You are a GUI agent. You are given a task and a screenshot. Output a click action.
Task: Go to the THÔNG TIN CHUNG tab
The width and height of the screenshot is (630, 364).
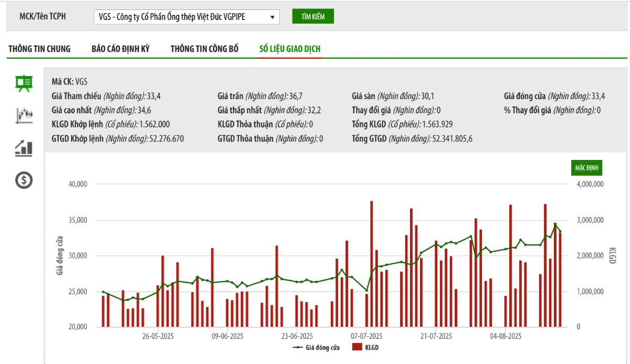[x=39, y=49]
